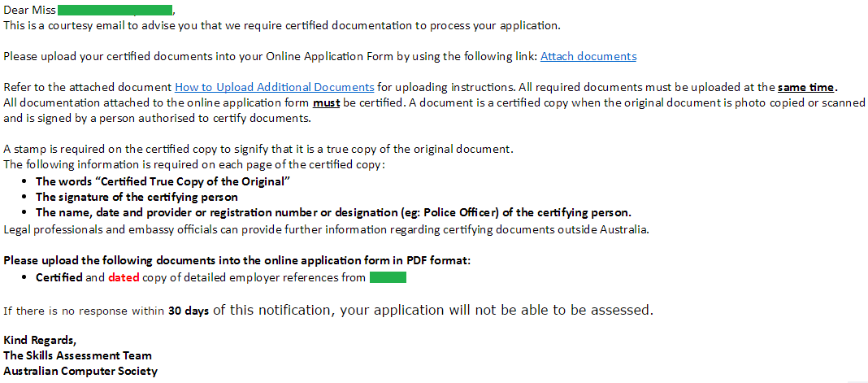Click the redacted employer name green box
868x383 pixels.
[x=387, y=277]
